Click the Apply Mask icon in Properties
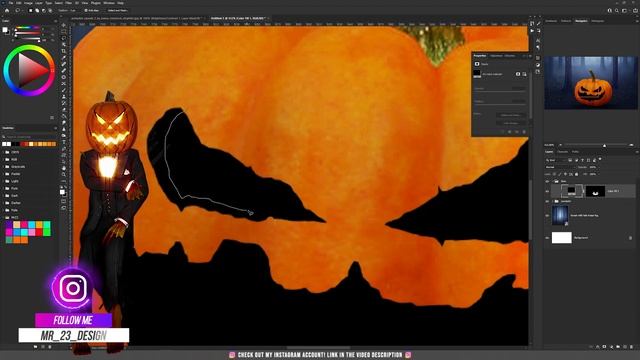 (x=510, y=132)
